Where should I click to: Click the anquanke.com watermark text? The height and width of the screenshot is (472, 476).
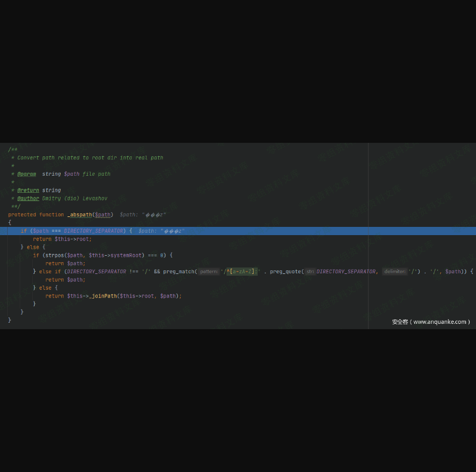pyautogui.click(x=431, y=322)
